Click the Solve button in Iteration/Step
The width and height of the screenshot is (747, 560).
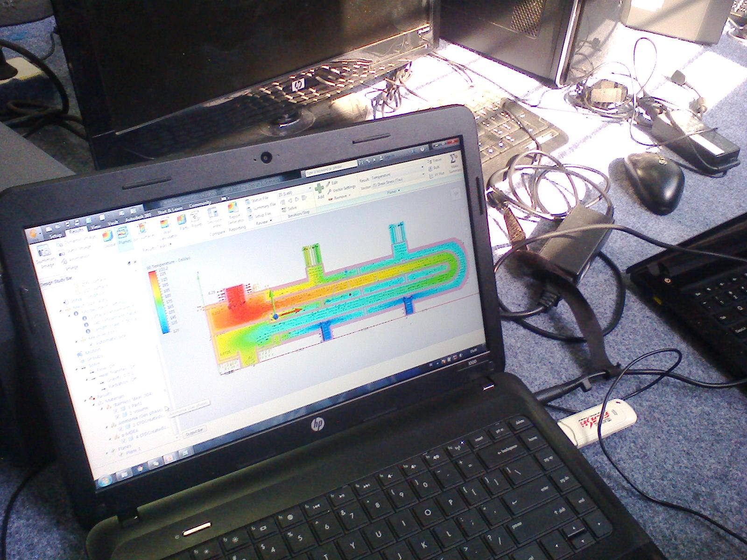[x=290, y=209]
